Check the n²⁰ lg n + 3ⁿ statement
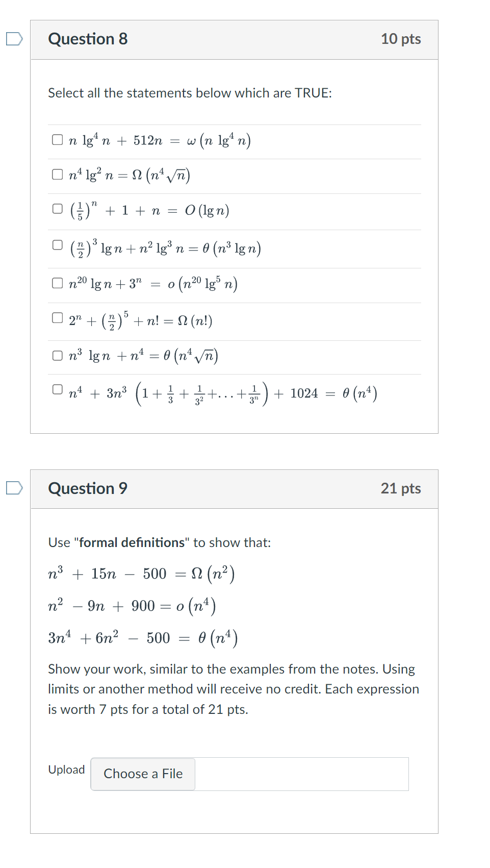490x868 pixels. pos(57,283)
